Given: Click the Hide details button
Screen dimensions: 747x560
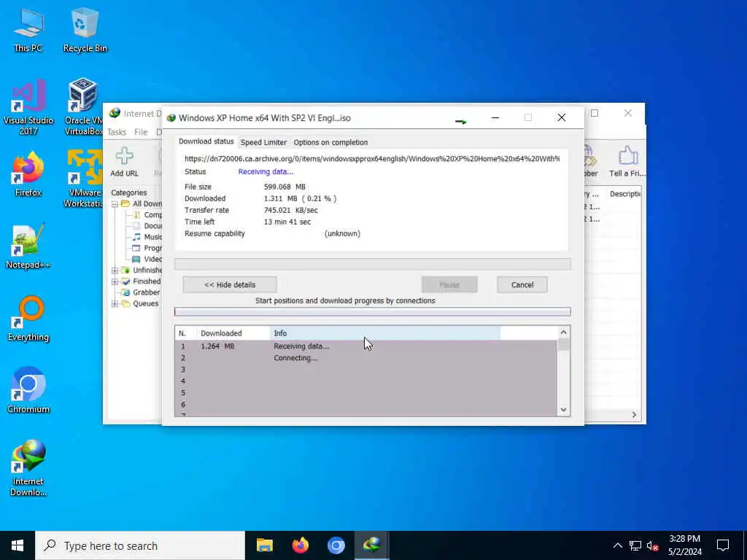Looking at the screenshot, I should tap(230, 285).
